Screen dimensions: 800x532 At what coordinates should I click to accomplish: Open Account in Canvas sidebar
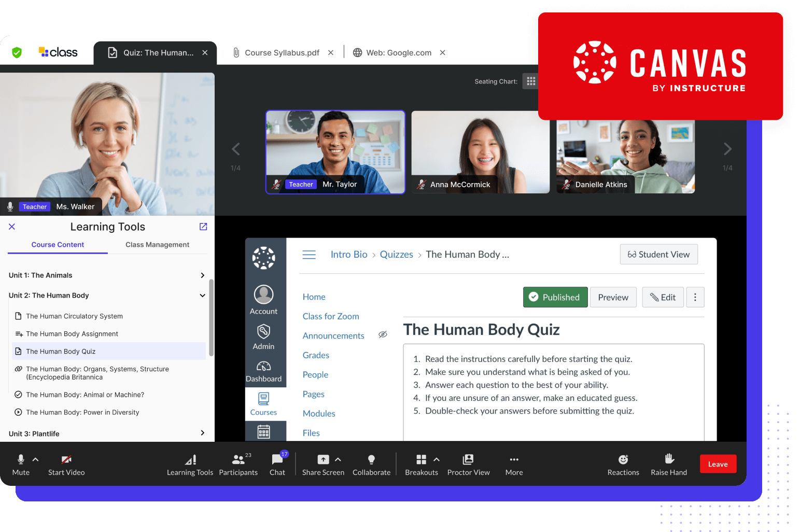tap(264, 300)
